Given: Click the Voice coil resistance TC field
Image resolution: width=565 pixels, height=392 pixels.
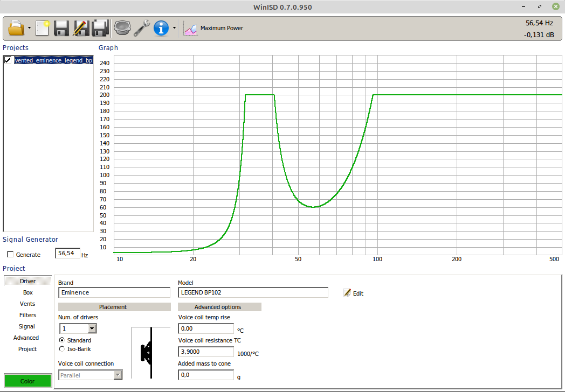Looking at the screenshot, I should [206, 352].
